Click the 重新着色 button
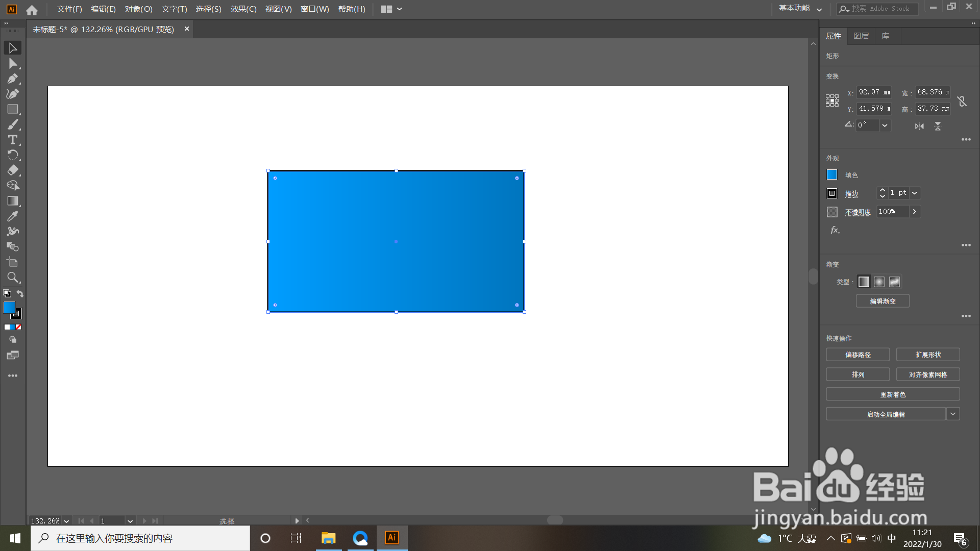Viewport: 980px width, 551px height. point(893,394)
